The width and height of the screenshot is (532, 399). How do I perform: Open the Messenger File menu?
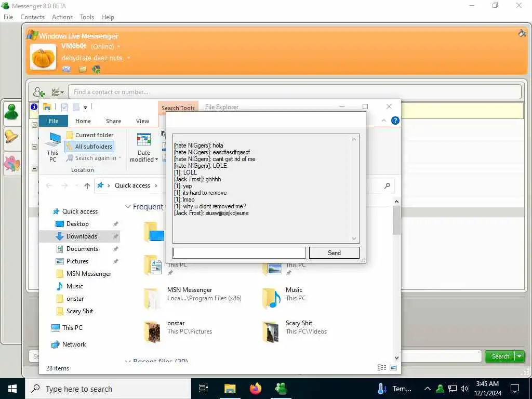click(x=8, y=17)
